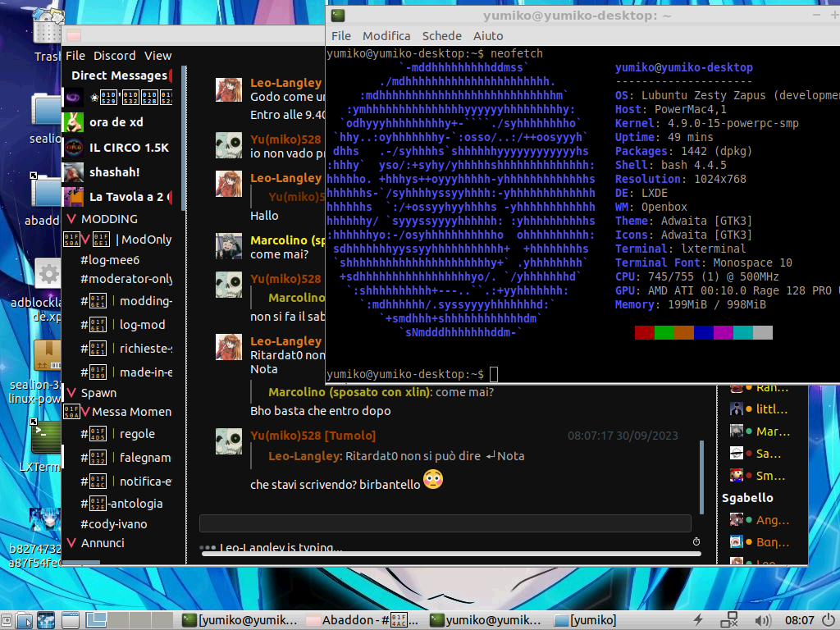Viewport: 840px width, 630px height.
Task: Click Leo-Langley's avatar on the 'Godo come' message
Action: 229,89
